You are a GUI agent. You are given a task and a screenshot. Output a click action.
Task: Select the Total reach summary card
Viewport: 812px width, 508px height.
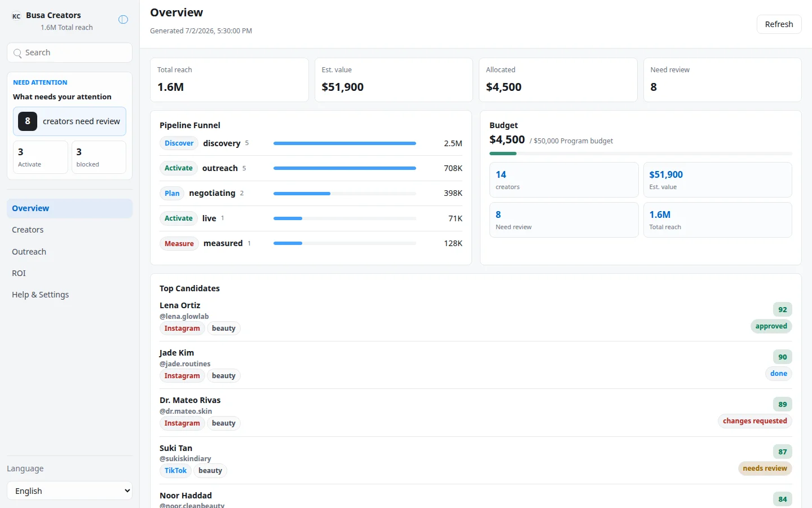(x=229, y=80)
